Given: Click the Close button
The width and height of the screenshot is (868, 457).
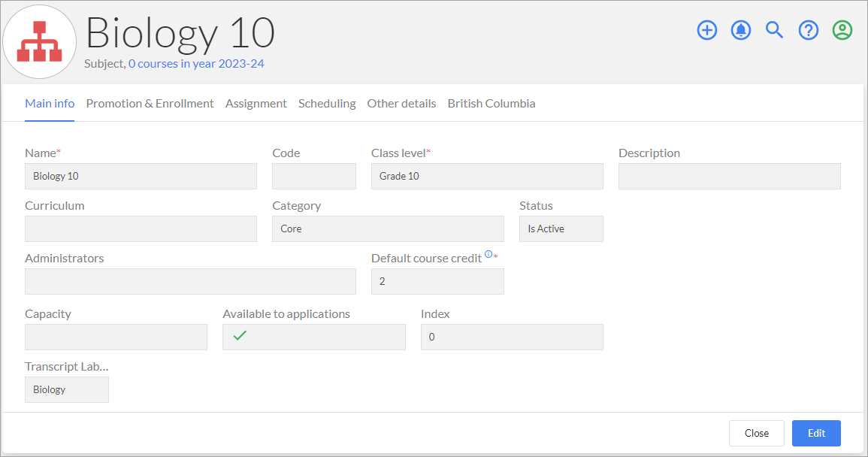Looking at the screenshot, I should pyautogui.click(x=757, y=433).
